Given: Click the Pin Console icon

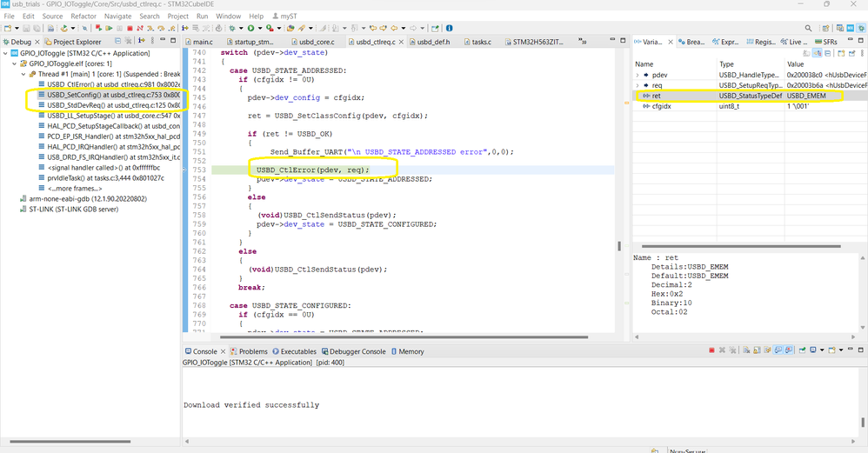Looking at the screenshot, I should (803, 350).
